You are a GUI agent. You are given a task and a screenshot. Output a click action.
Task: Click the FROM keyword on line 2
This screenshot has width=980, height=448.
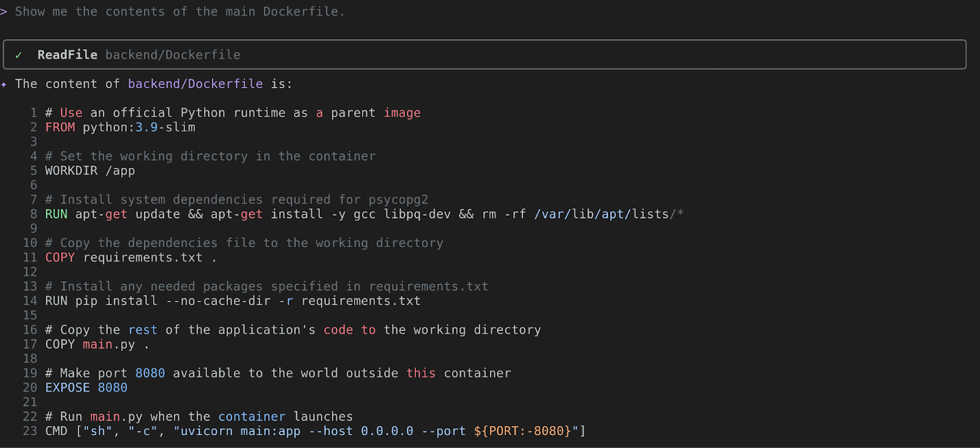(x=60, y=127)
